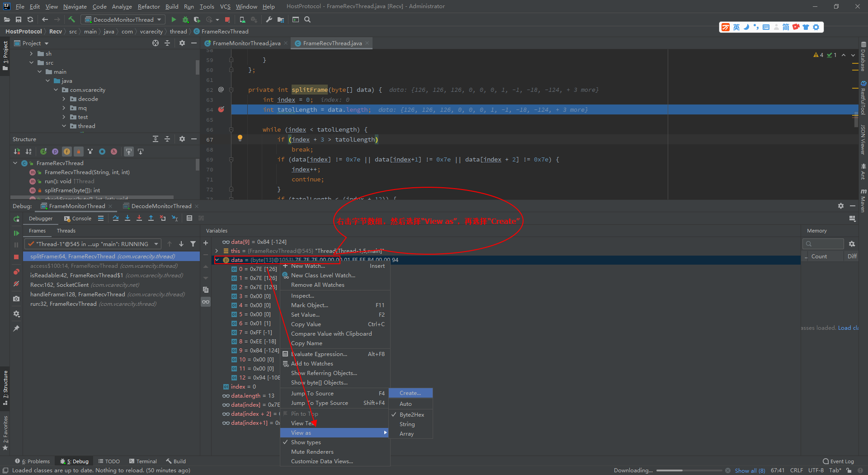Toggle the Mute Breakpoints icon

[x=16, y=284]
